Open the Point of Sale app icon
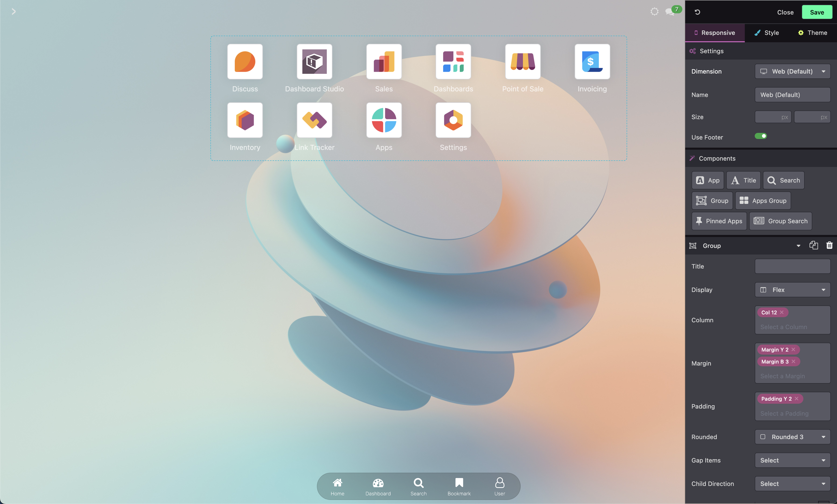Viewport: 837px width, 504px height. click(523, 61)
